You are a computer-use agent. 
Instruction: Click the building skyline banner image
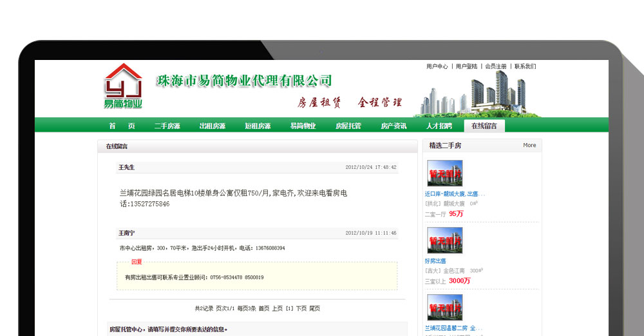click(x=478, y=94)
